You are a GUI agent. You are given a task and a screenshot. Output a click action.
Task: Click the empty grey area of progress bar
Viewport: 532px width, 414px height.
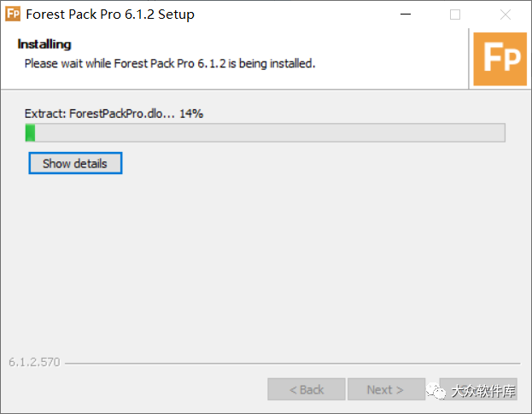coord(270,132)
